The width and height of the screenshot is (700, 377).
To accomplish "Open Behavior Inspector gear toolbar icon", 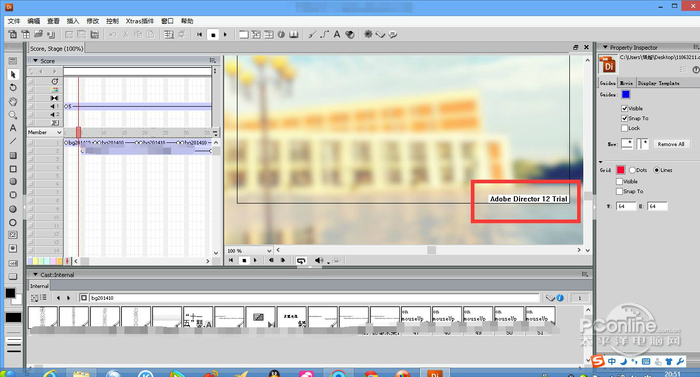I will [368, 34].
